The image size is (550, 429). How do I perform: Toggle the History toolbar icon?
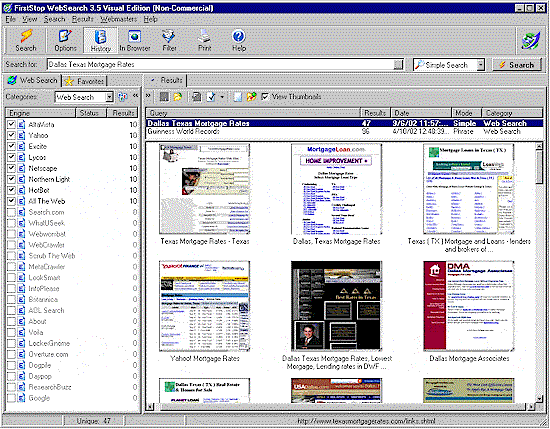click(100, 40)
